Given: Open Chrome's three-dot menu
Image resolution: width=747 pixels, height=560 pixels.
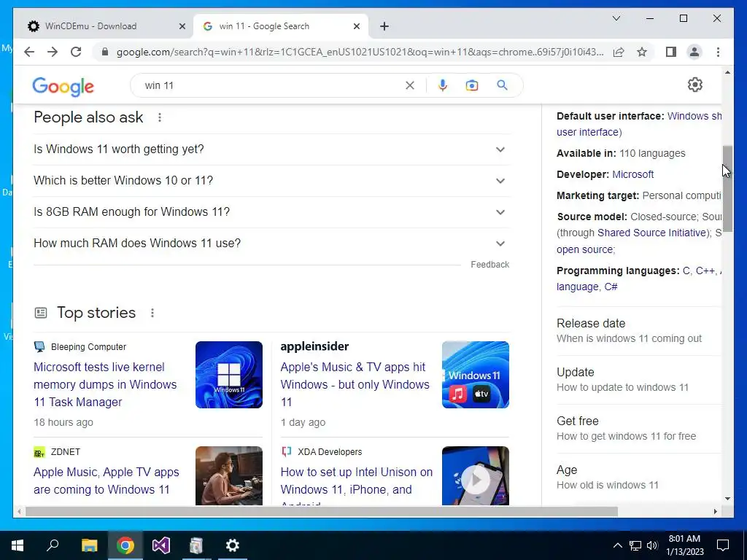Looking at the screenshot, I should coord(718,52).
